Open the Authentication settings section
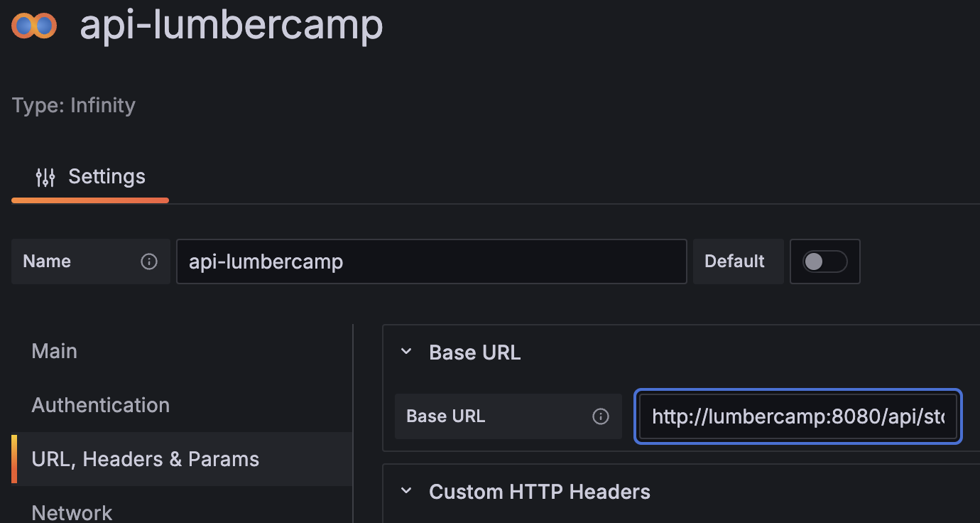 [x=101, y=405]
